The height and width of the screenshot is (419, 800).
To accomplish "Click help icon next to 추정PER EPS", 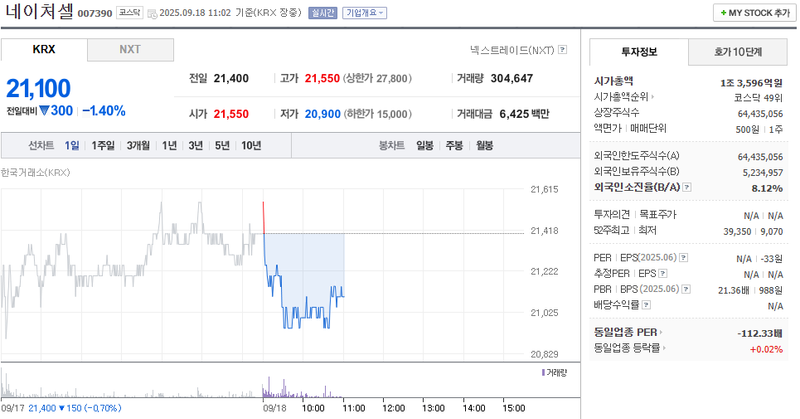I will [663, 274].
